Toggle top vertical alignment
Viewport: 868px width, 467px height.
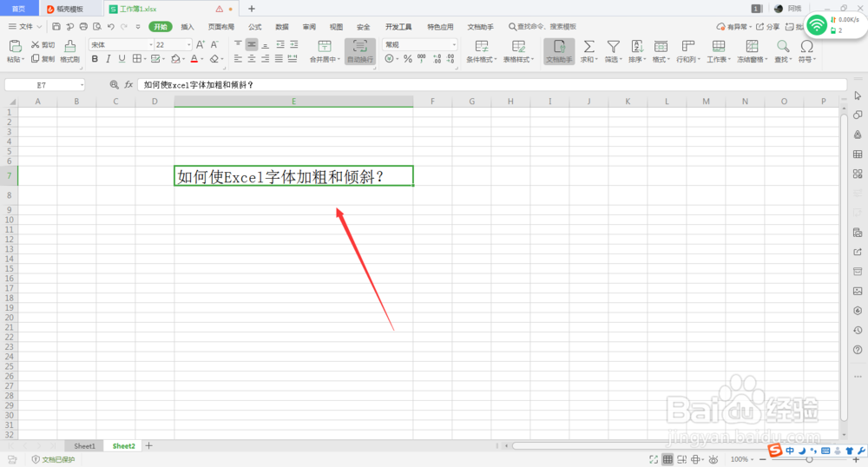pos(238,44)
